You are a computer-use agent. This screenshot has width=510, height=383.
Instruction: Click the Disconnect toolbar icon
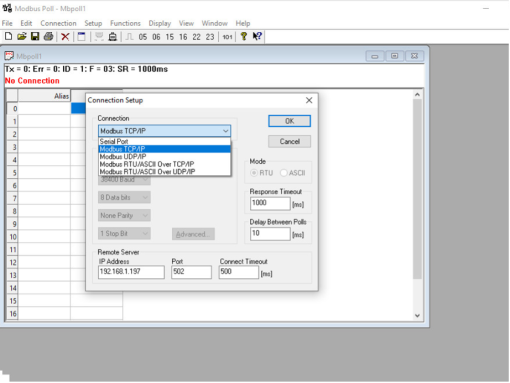coord(113,36)
